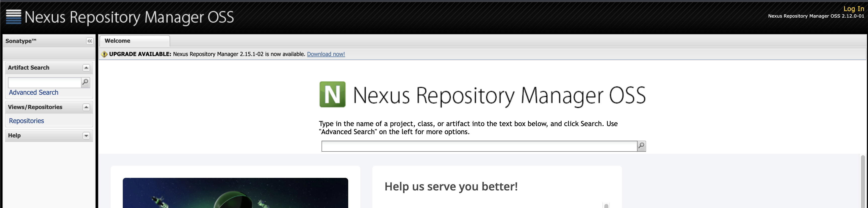Screen dimensions: 868x208
Task: Click the 'Help us serve you better!' heading
Action: pos(451,186)
